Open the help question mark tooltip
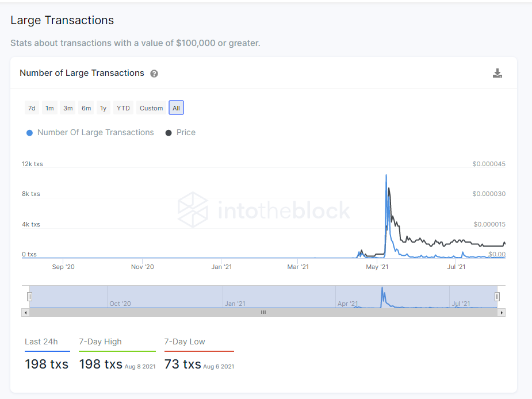532x399 pixels. (154, 74)
